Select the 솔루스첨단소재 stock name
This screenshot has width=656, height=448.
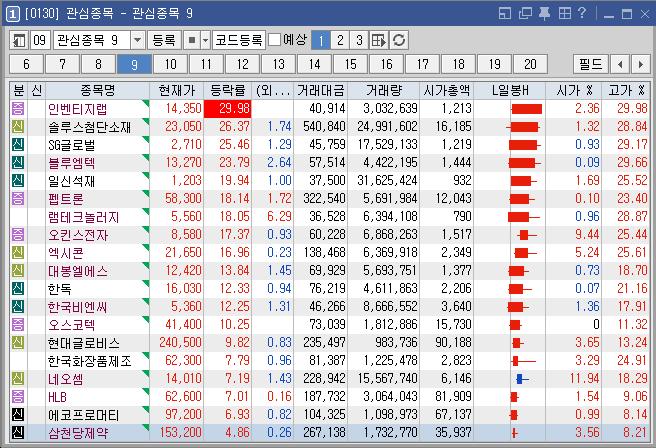90,127
